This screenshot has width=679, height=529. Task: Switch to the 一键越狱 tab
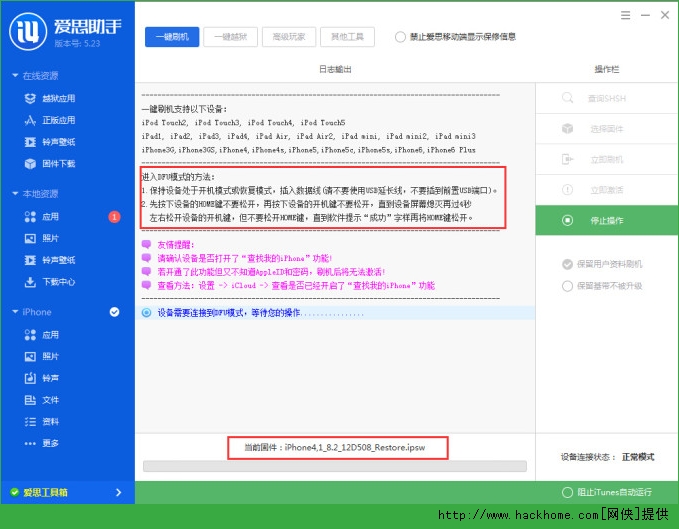click(229, 37)
